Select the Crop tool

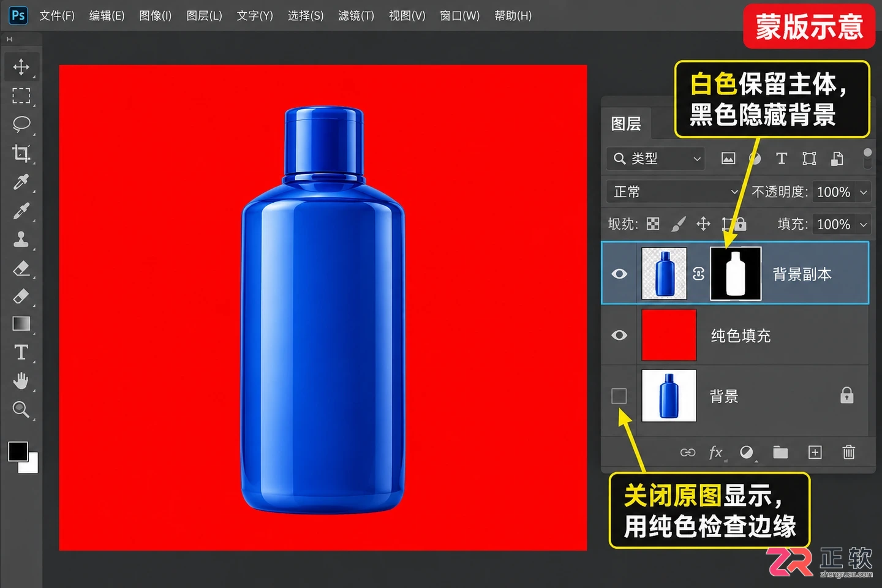coord(21,153)
